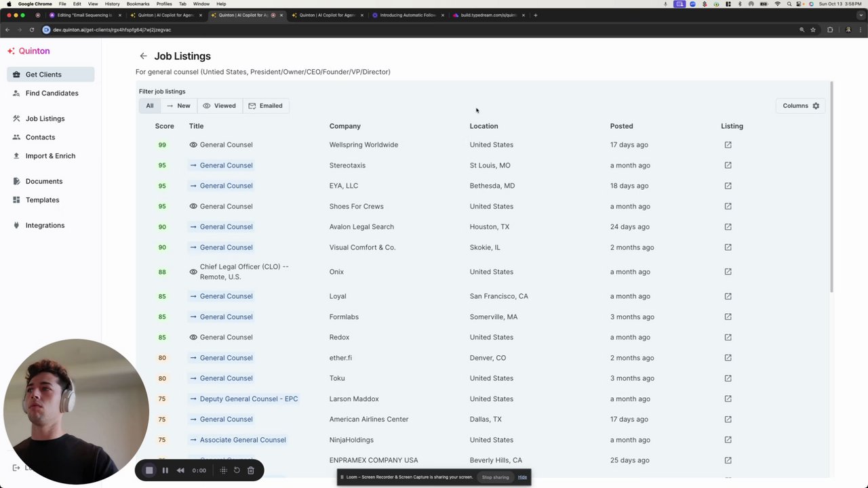Click Stop sharing in the Loom bar
The width and height of the screenshot is (868, 488).
click(495, 477)
